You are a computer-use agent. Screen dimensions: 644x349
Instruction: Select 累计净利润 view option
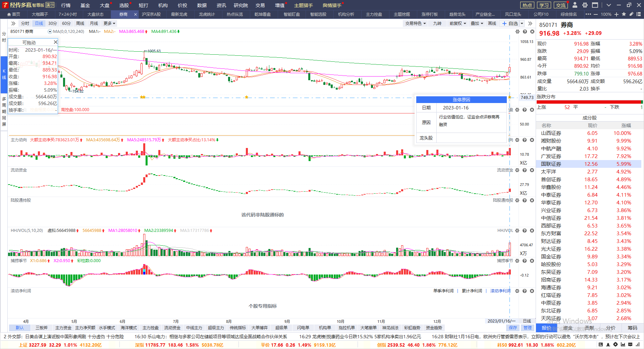click(472, 291)
